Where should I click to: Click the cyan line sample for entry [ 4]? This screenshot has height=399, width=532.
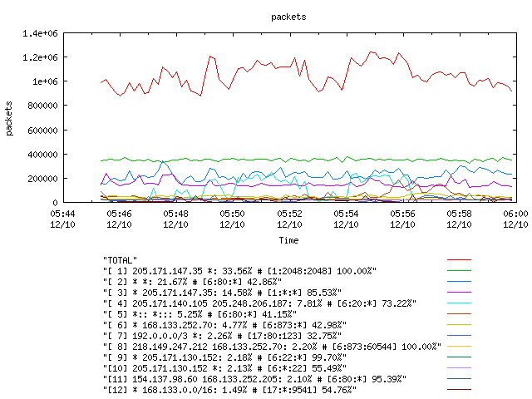point(459,303)
